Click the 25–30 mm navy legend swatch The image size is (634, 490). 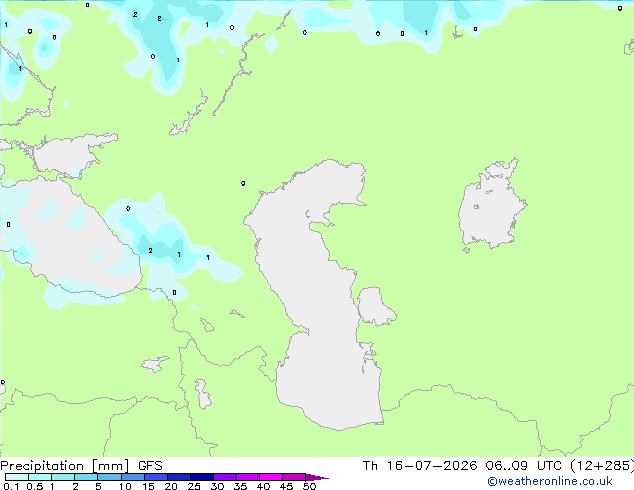[x=202, y=477]
